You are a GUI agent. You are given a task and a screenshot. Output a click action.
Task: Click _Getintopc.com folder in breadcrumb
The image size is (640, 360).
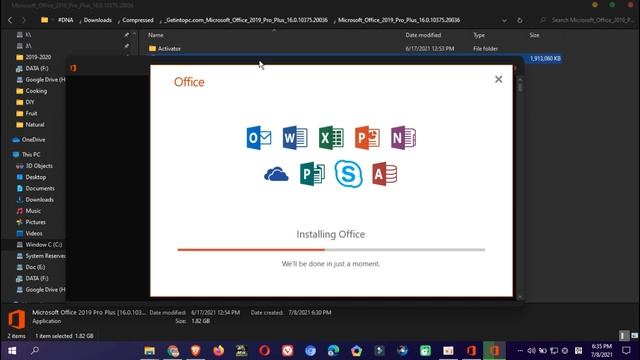[x=246, y=20]
